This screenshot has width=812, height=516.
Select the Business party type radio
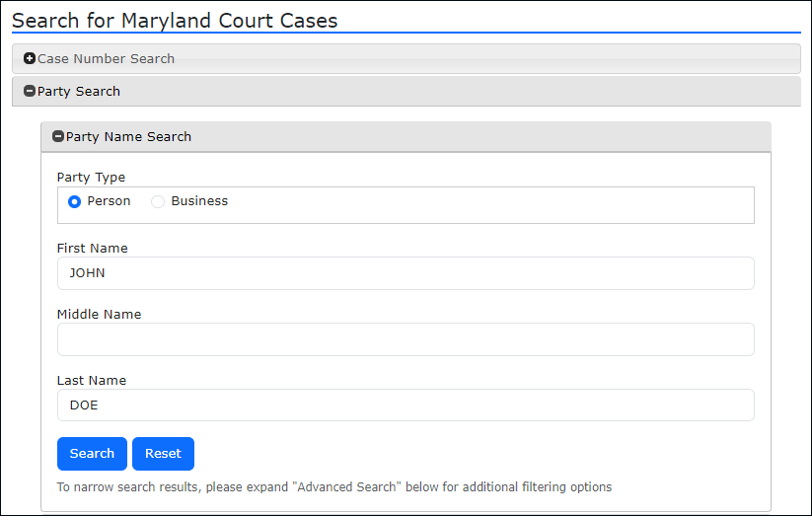[x=158, y=201]
